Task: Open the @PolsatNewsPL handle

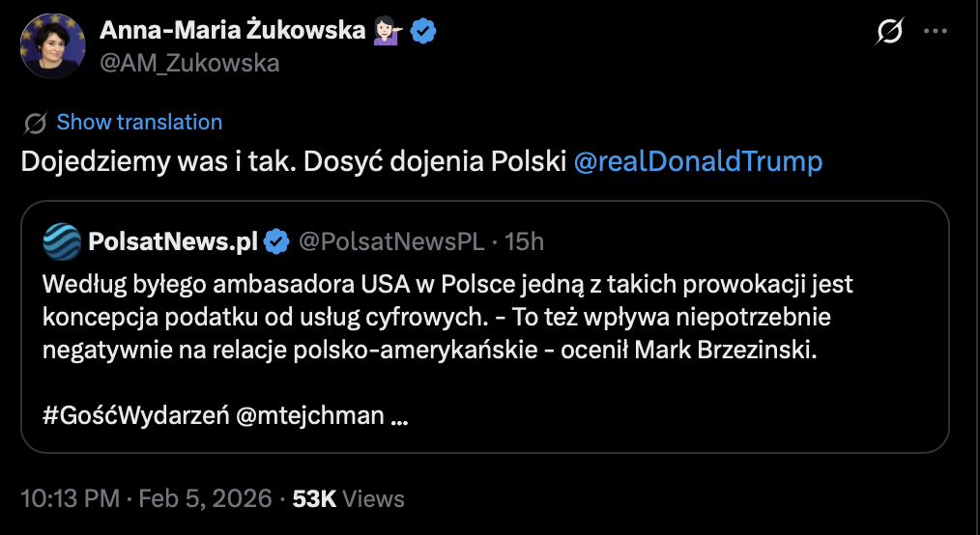Action: point(390,241)
